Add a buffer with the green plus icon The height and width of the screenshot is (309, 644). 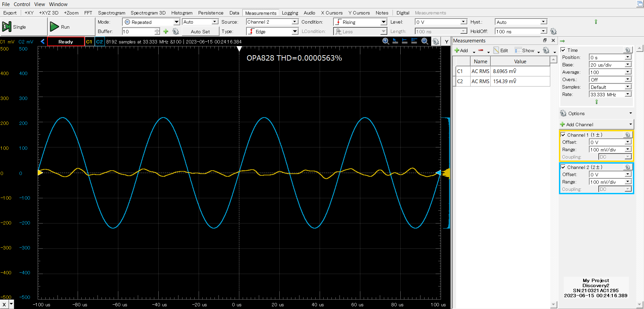tap(166, 31)
